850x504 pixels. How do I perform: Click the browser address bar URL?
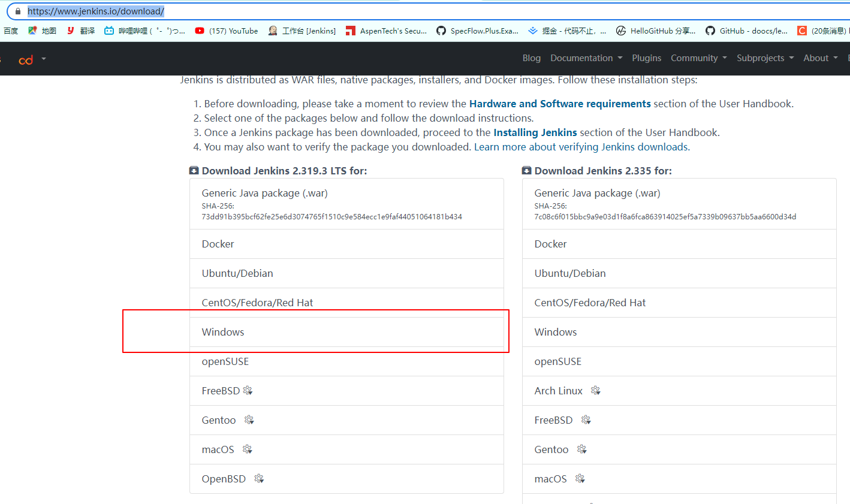click(96, 11)
